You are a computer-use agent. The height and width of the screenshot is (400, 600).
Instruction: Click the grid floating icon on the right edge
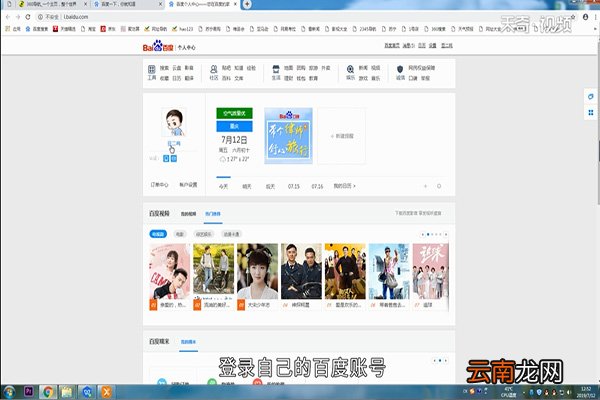tap(591, 113)
